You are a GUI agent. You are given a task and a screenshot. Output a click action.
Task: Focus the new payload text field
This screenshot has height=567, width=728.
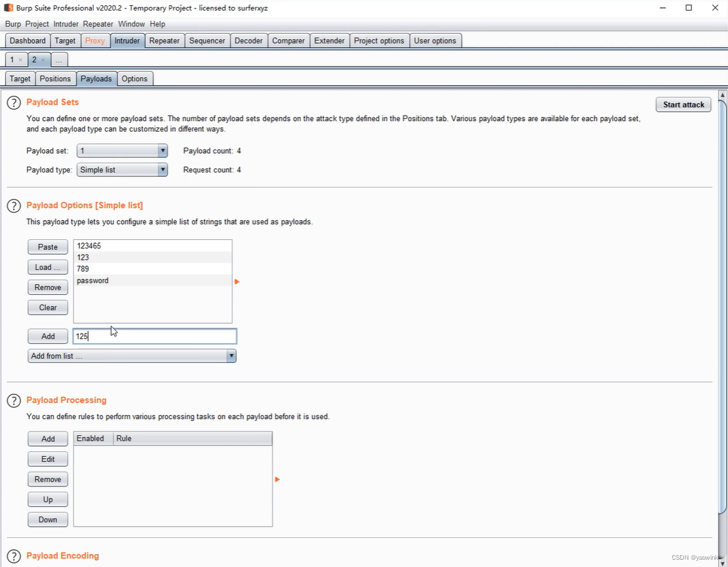click(155, 336)
